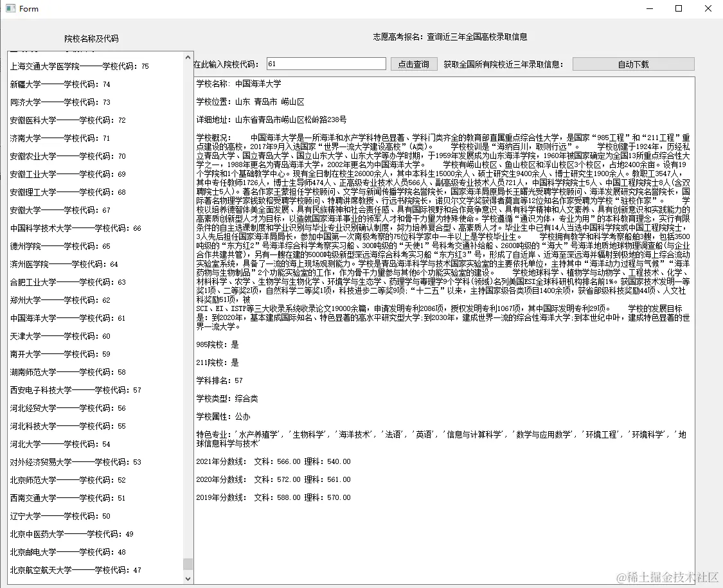The height and width of the screenshot is (588, 723).
Task: Click the 2021年分数线 score line
Action: [x=273, y=461]
